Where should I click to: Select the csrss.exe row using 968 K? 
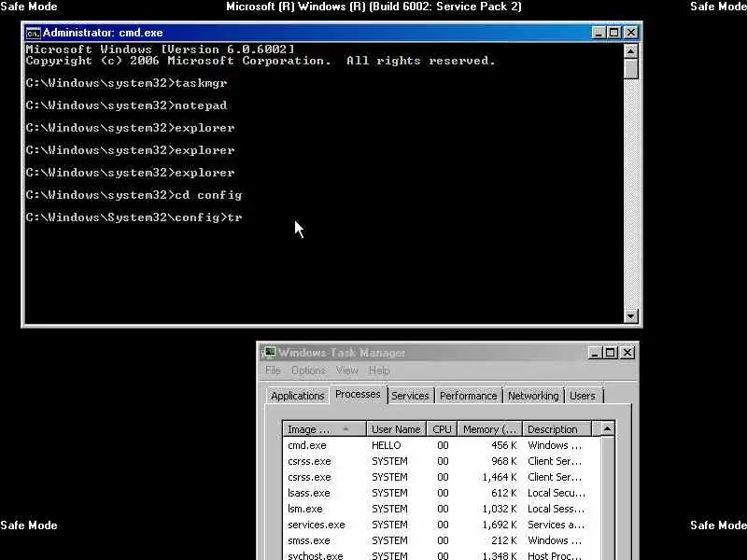pyautogui.click(x=442, y=461)
